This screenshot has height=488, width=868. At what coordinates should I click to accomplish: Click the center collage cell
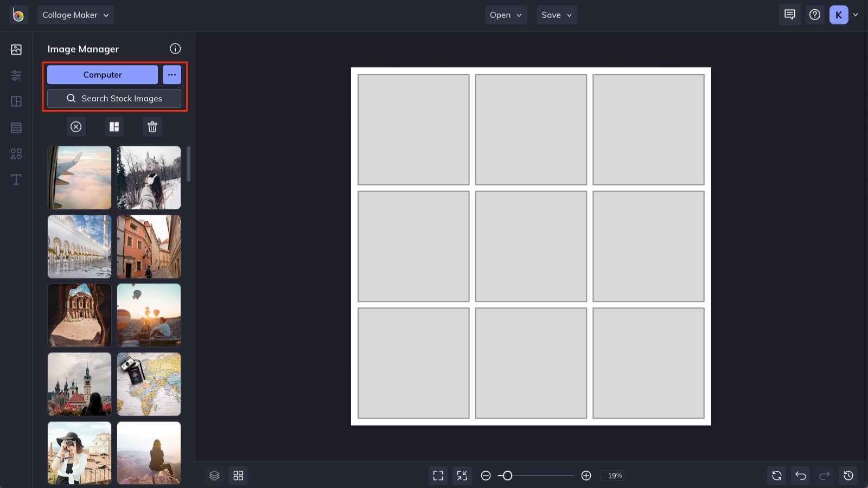531,246
